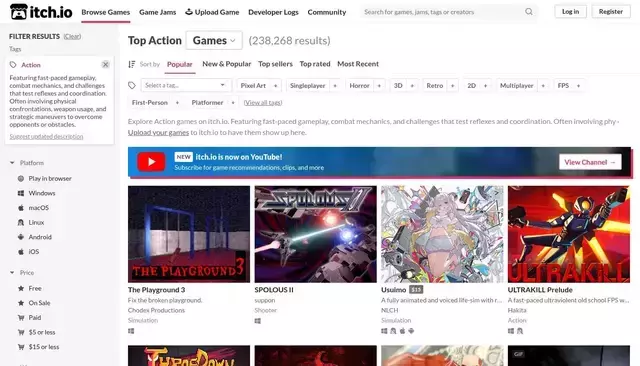
Task: Sort by New & Popular
Action: (227, 64)
